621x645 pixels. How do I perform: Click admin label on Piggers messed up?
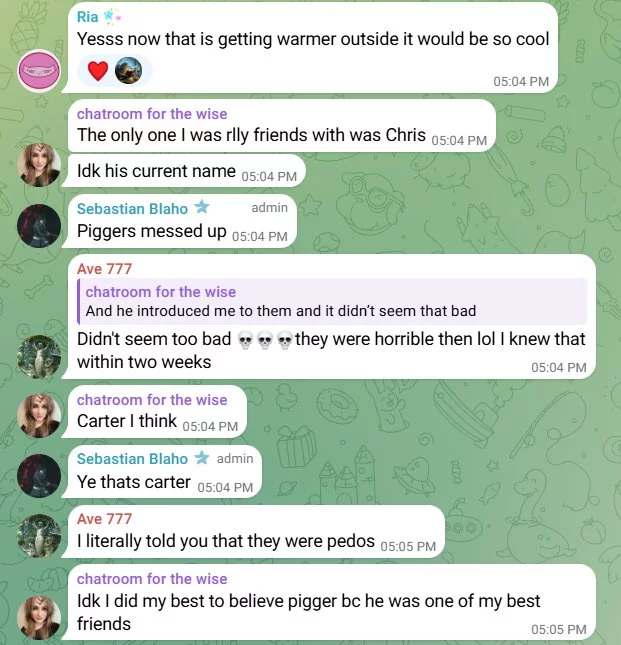tap(269, 208)
